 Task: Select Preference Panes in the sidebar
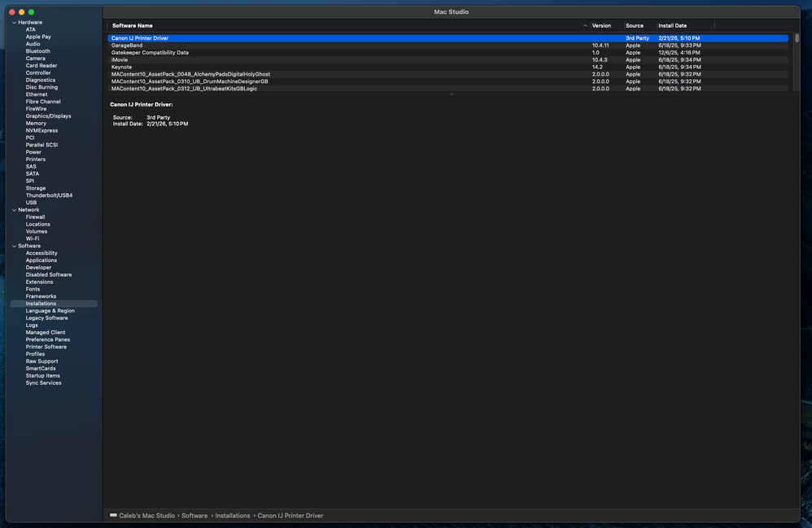coord(48,340)
